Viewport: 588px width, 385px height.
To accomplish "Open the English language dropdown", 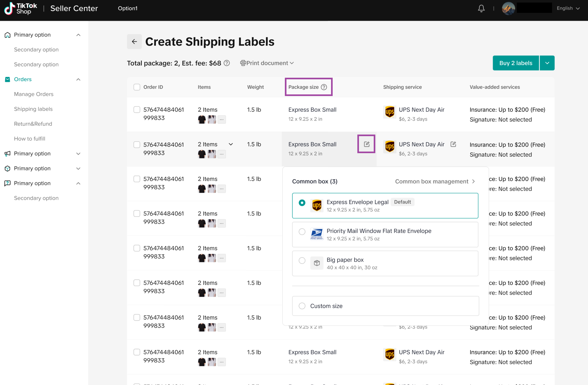I will 568,8.
